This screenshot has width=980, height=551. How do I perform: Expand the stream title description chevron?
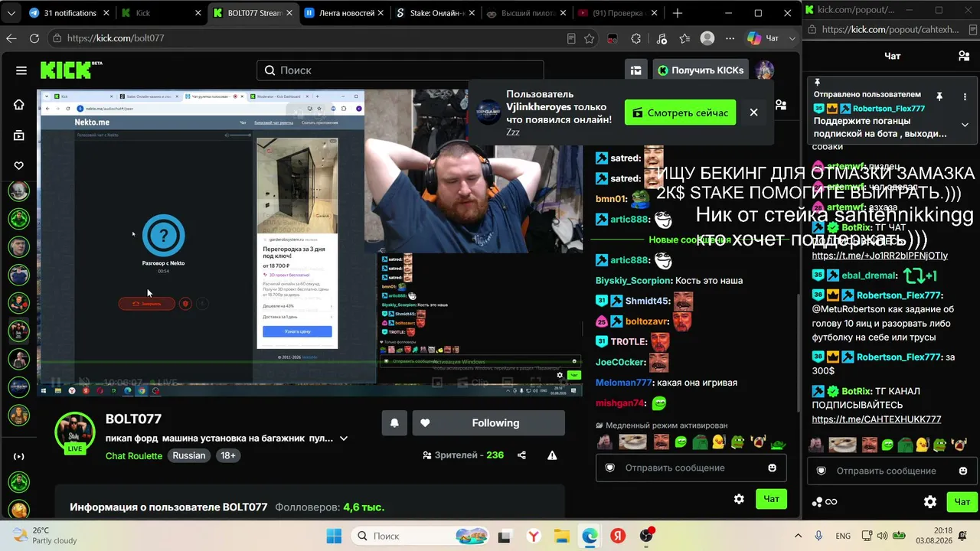[x=344, y=439]
